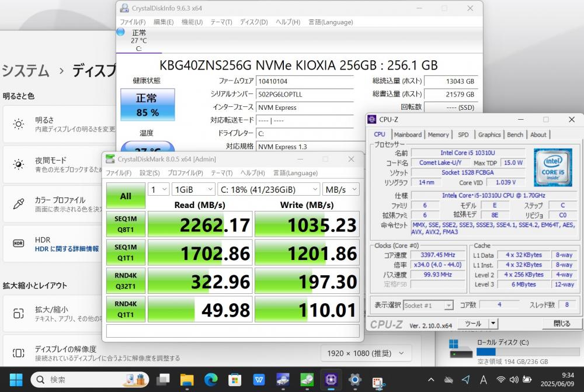Screen dimensions: 584x392
Task: Select the blue disk status orb for C:
Action: tap(120, 32)
